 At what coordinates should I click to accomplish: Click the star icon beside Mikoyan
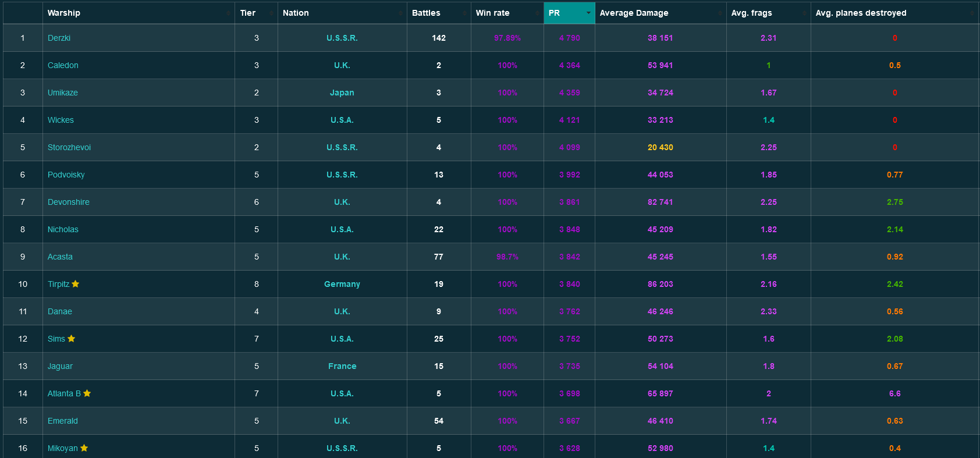tap(84, 448)
